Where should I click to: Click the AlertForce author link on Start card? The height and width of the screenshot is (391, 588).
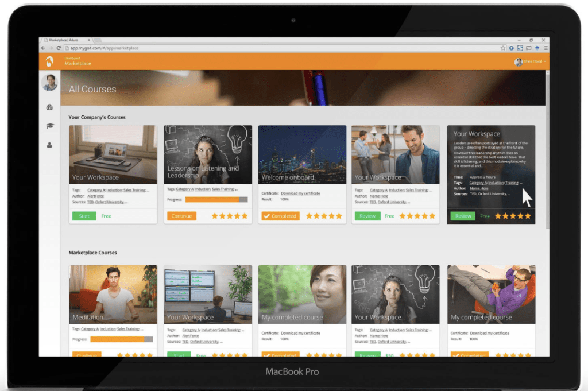[96, 196]
